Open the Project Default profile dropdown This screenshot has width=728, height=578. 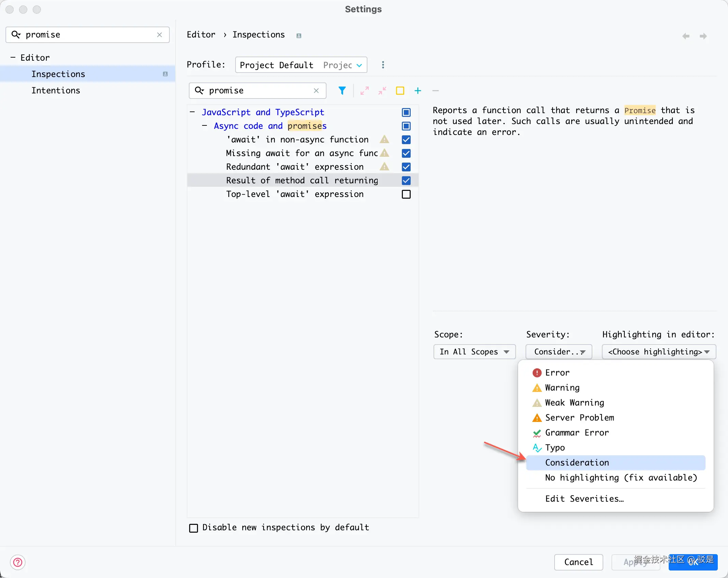point(301,65)
